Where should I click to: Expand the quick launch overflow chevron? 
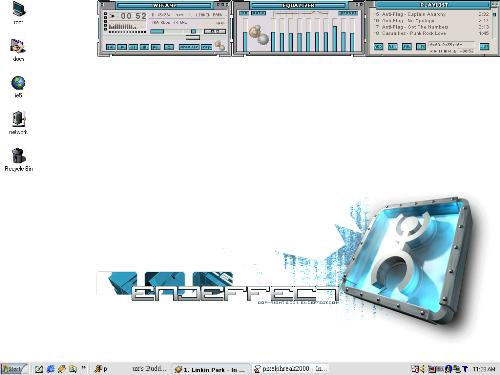83,368
